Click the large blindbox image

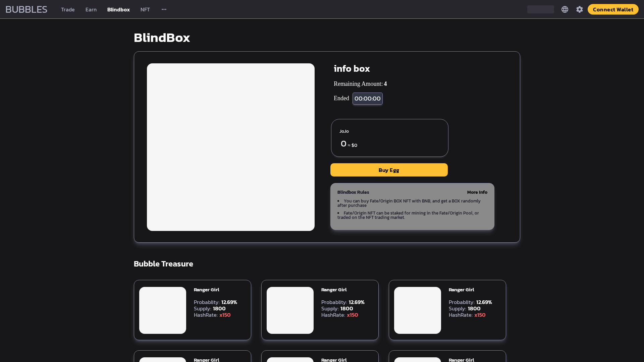[x=231, y=147]
